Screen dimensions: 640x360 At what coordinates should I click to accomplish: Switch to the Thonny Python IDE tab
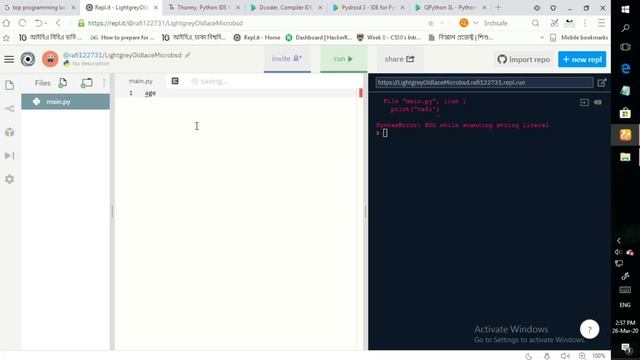203,7
